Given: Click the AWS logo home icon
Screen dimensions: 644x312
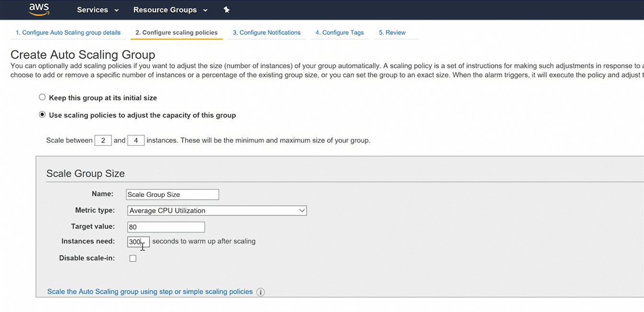Looking at the screenshot, I should pos(39,9).
